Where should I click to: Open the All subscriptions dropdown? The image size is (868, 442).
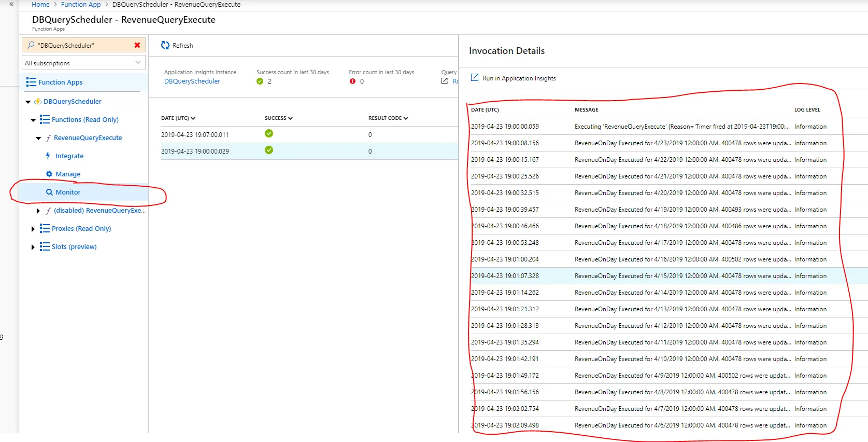[83, 63]
